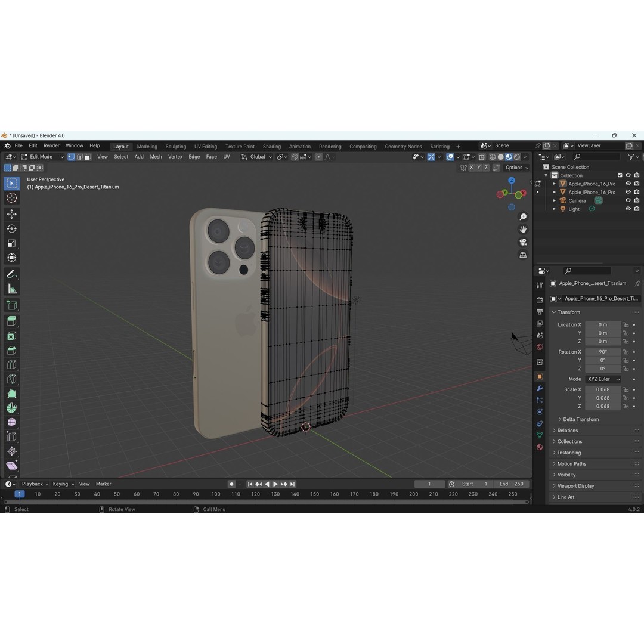Select the Rotate tool

tap(11, 229)
